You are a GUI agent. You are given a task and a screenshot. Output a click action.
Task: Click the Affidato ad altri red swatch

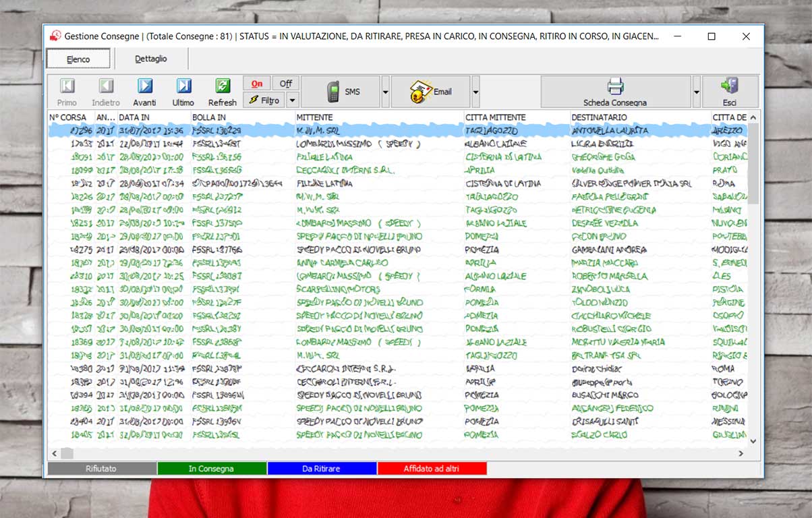click(432, 468)
